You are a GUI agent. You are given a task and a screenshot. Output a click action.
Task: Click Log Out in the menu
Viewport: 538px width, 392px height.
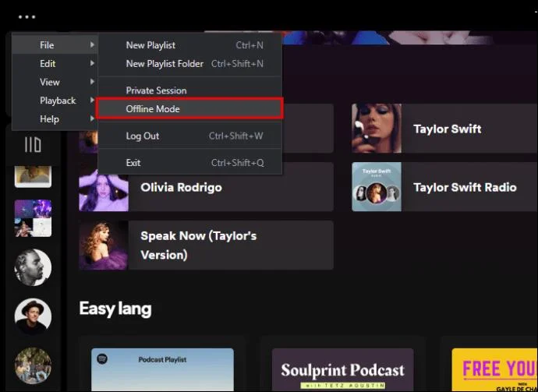pyautogui.click(x=190, y=136)
